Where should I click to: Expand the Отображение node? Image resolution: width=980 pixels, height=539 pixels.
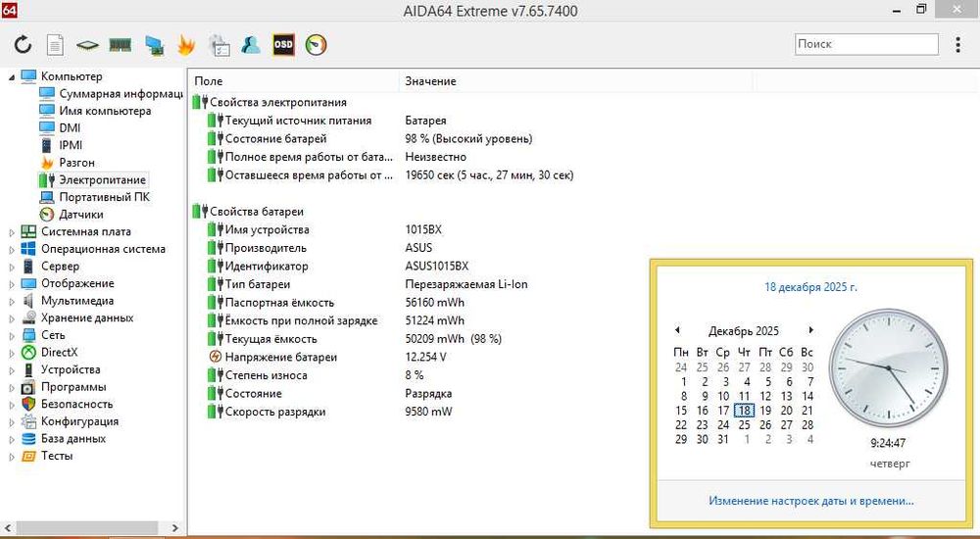pyautogui.click(x=11, y=284)
